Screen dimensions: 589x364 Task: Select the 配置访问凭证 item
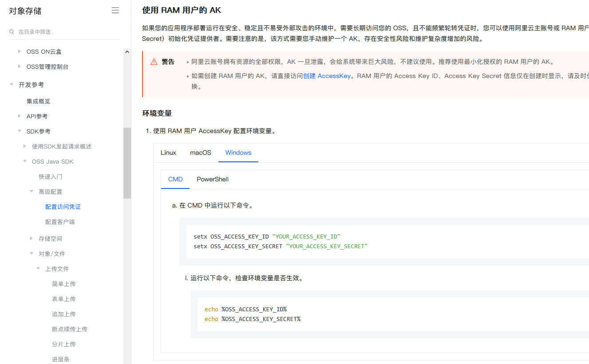(x=63, y=207)
